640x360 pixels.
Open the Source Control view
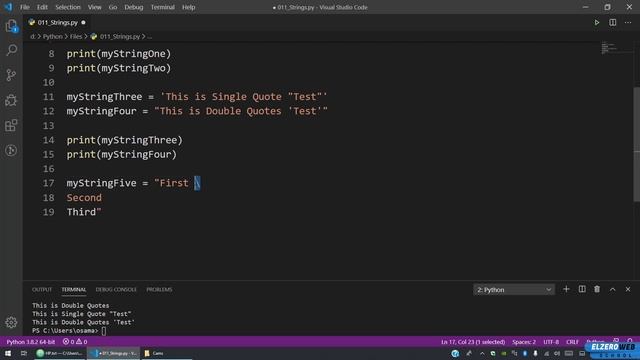[x=11, y=75]
